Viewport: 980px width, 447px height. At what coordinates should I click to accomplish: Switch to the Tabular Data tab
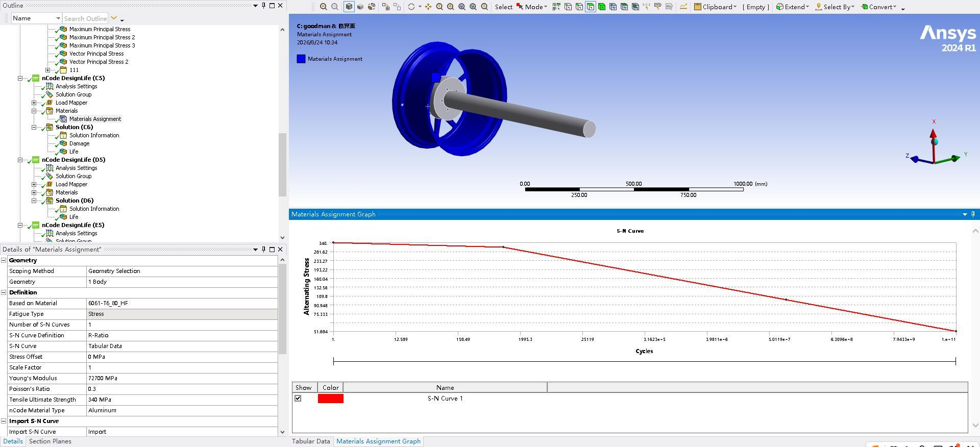pos(311,441)
